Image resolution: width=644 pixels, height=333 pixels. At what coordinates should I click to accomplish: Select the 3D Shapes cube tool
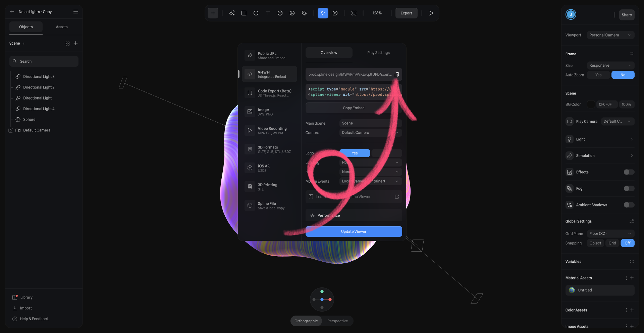click(280, 13)
